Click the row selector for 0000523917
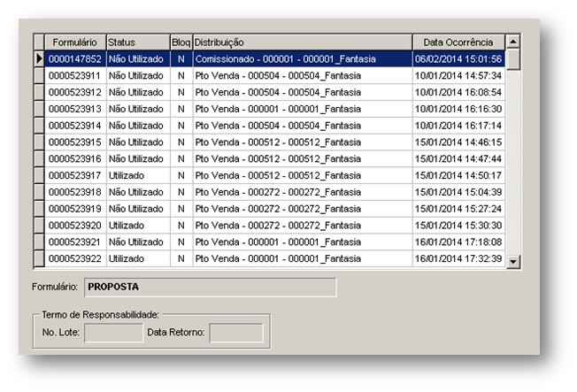 coord(39,175)
